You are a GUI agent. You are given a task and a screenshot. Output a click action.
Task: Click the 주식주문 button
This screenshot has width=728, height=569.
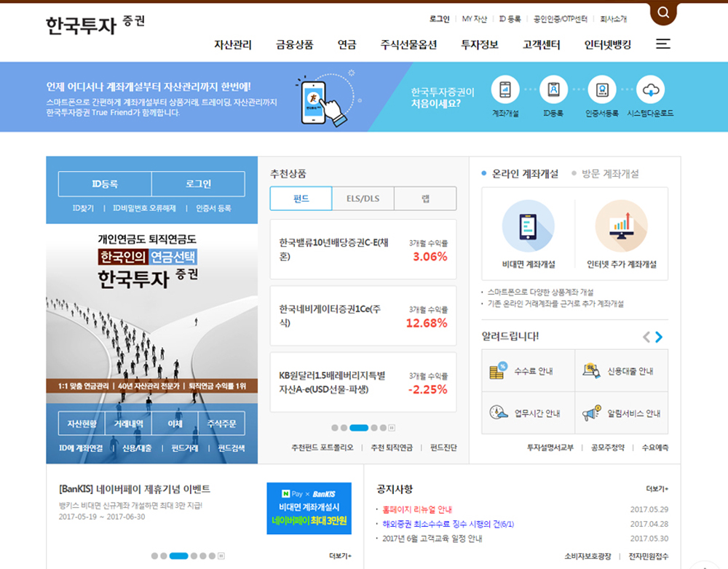[221, 423]
